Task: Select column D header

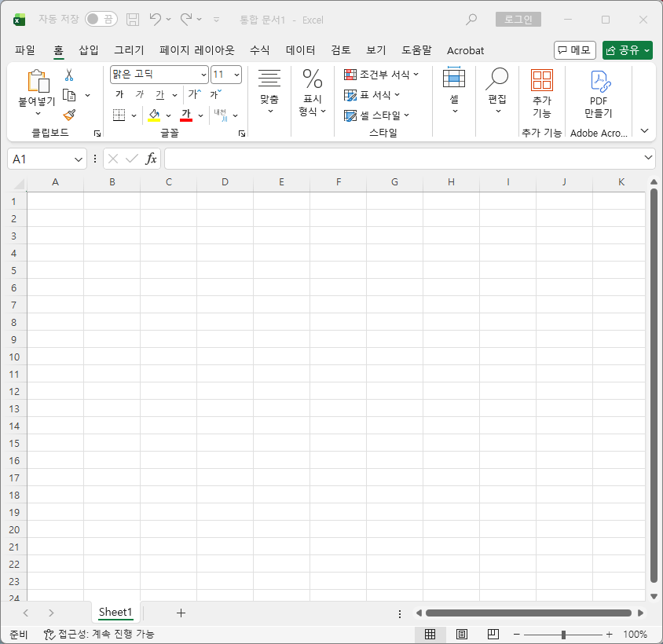Action: tap(225, 182)
